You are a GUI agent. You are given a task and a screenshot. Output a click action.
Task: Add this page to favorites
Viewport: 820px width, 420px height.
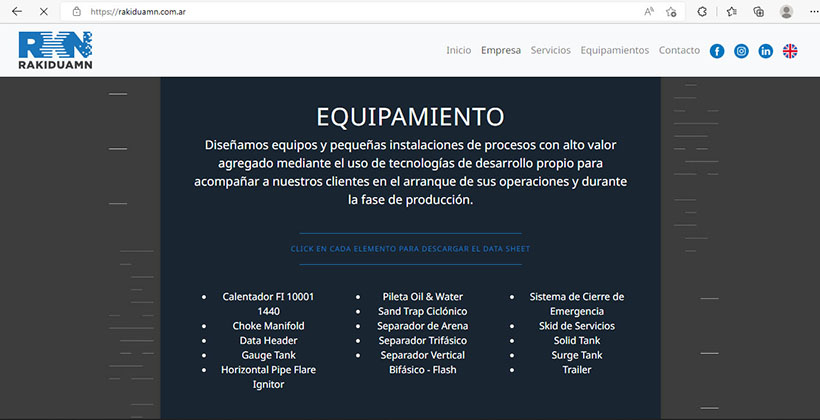click(x=672, y=12)
